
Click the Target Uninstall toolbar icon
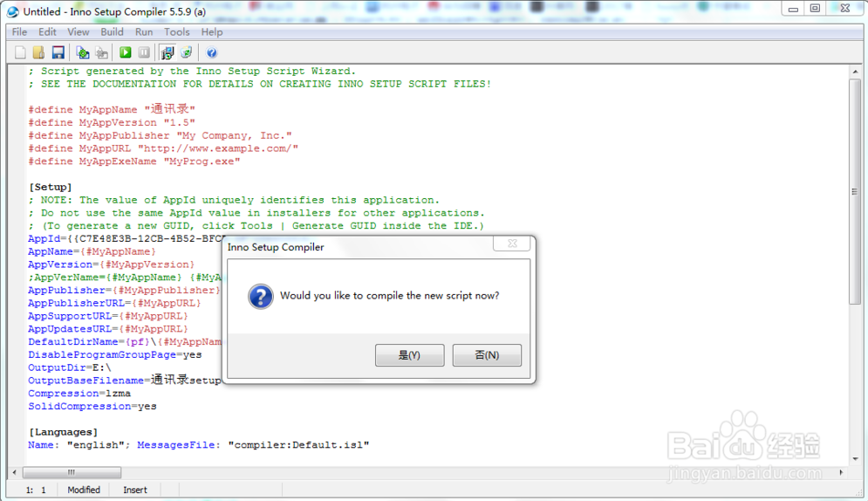pyautogui.click(x=186, y=53)
